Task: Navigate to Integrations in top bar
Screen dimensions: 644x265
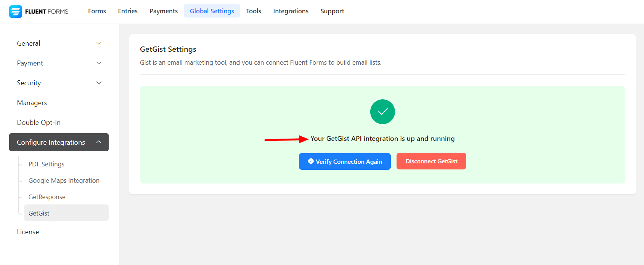Action: click(291, 11)
